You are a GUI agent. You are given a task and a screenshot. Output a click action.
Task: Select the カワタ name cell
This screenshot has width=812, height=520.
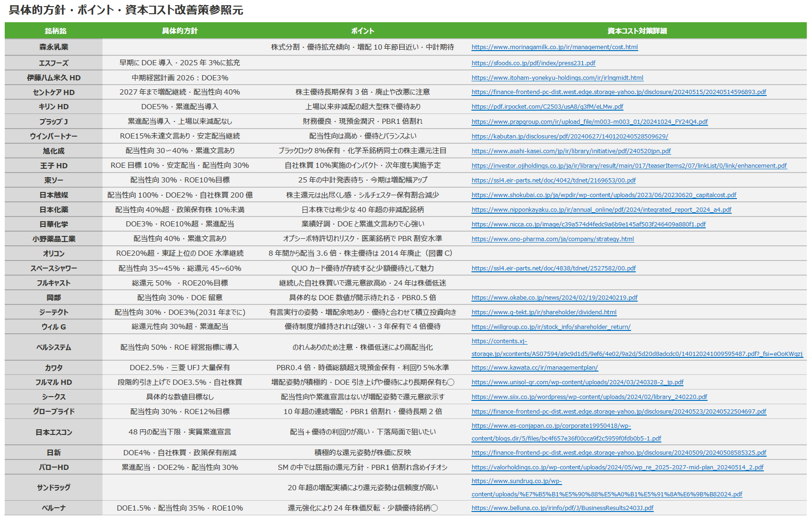click(54, 368)
